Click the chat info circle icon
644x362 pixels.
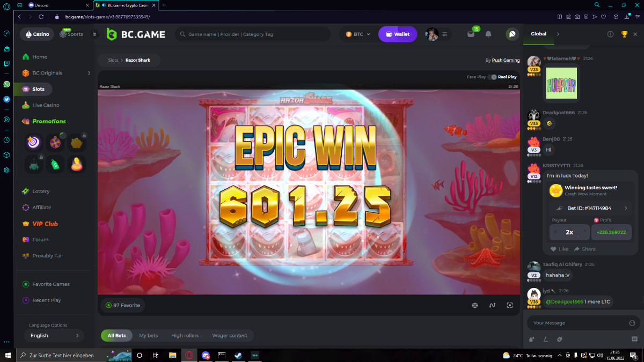click(610, 34)
